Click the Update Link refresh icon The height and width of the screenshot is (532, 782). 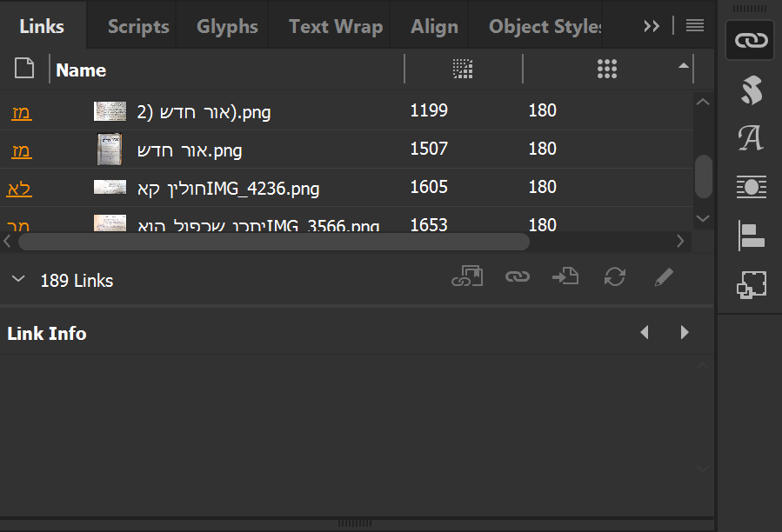(x=615, y=278)
